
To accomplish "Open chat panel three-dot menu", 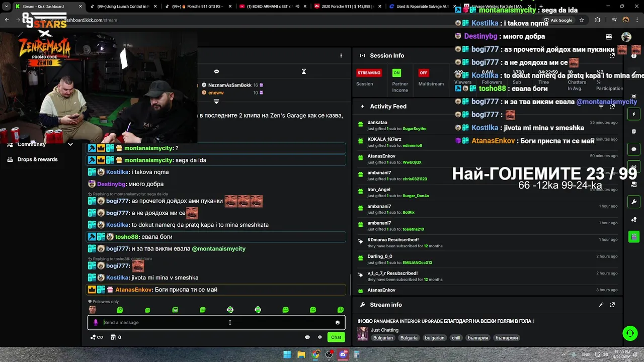I will [341, 55].
